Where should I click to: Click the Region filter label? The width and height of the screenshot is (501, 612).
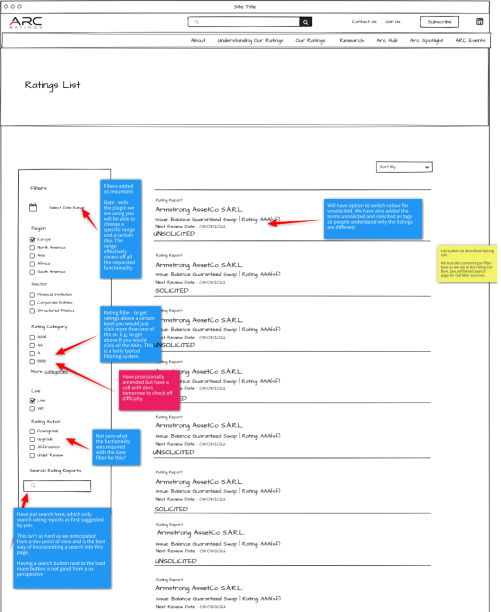click(38, 228)
